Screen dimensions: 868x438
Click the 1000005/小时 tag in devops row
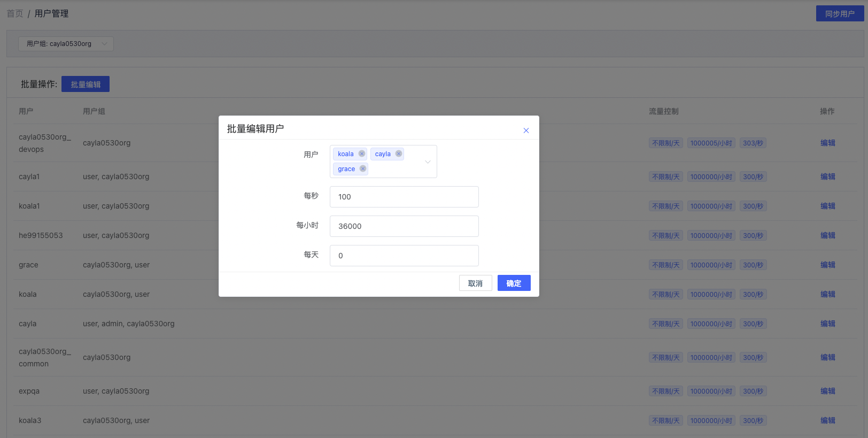pyautogui.click(x=711, y=143)
